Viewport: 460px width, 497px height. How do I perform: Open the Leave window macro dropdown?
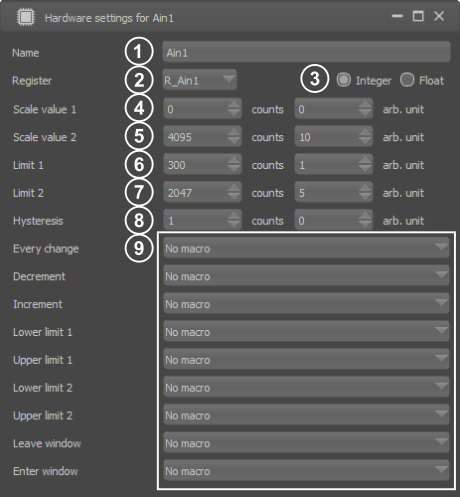(306, 443)
